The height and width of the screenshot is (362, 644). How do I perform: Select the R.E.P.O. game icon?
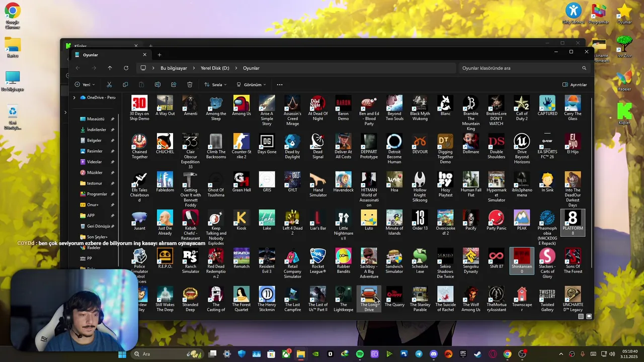point(165,259)
